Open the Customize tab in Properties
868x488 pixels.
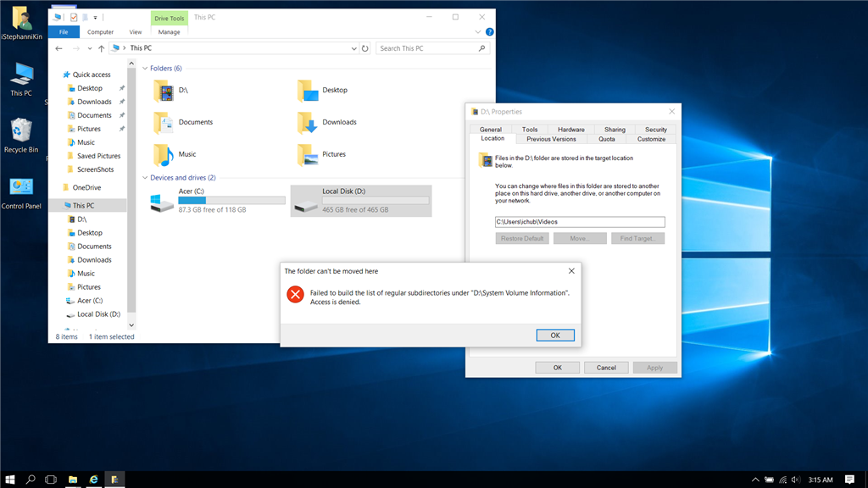(x=651, y=140)
